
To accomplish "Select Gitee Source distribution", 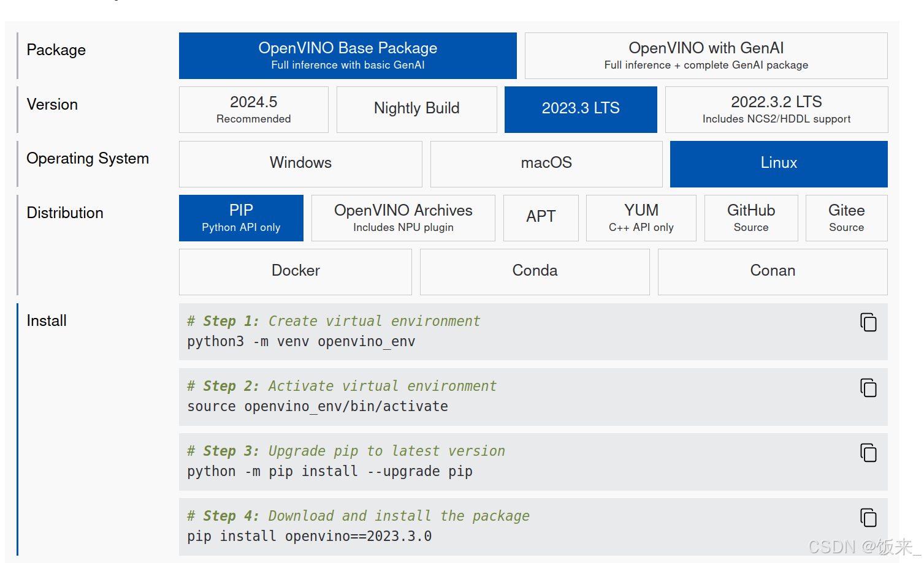I will coord(846,217).
